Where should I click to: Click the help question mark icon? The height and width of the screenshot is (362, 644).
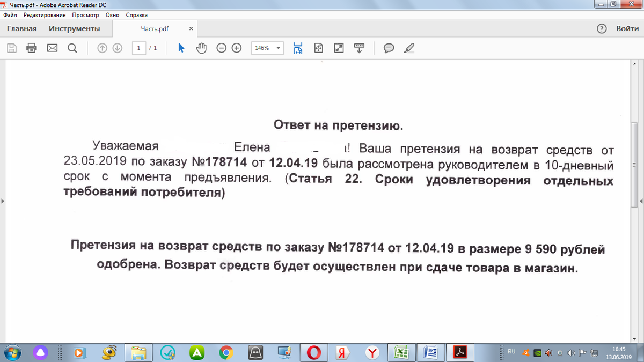pyautogui.click(x=602, y=29)
